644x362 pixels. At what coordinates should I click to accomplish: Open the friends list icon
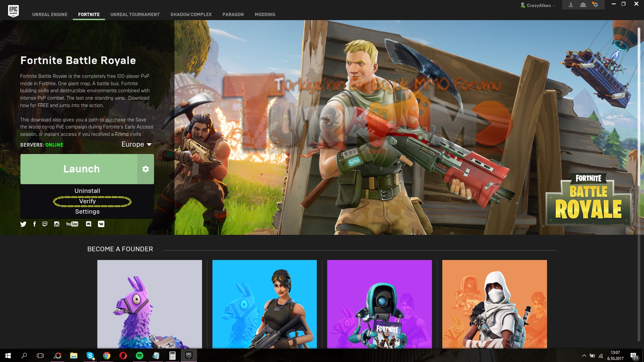583,5
